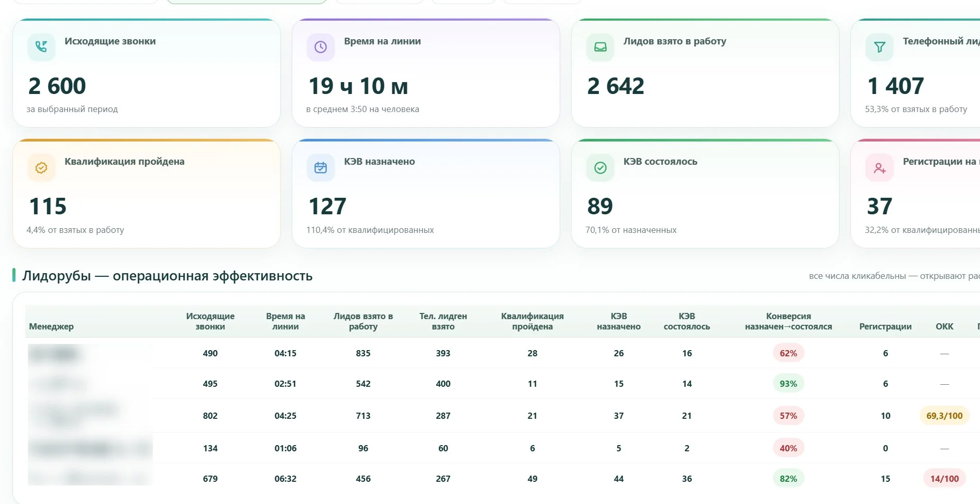Click the 115 qualification passed number
980x504 pixels.
[48, 206]
